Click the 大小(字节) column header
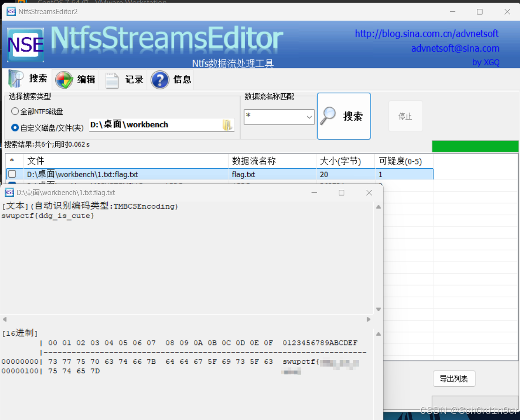520x420 pixels. point(345,161)
